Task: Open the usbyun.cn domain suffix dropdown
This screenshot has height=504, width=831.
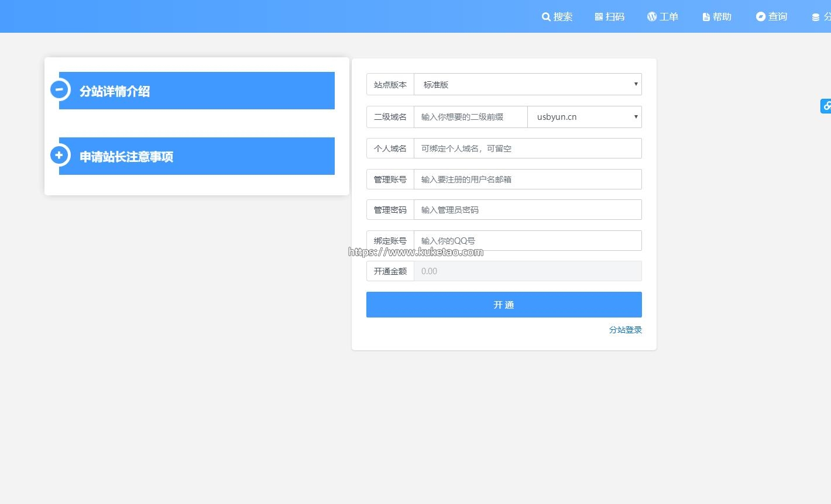Action: pos(584,117)
